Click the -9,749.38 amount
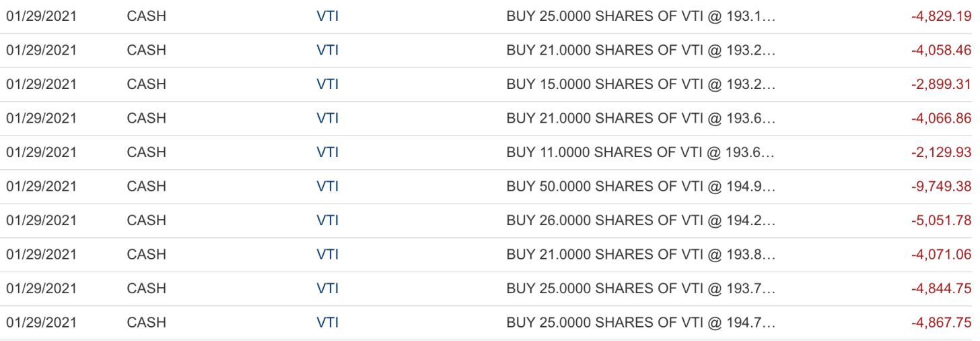This screenshot has height=341, width=980. tap(941, 186)
